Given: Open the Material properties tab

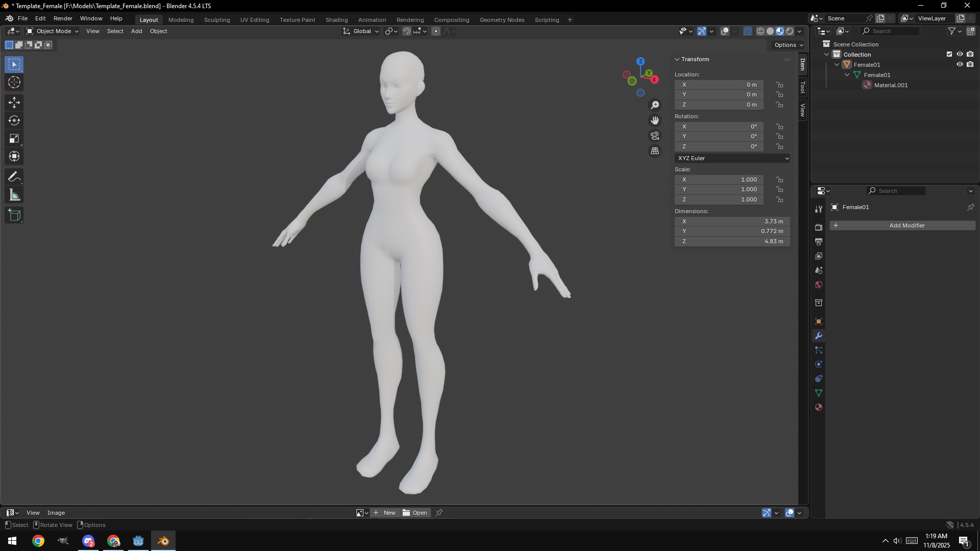Looking at the screenshot, I should (819, 408).
